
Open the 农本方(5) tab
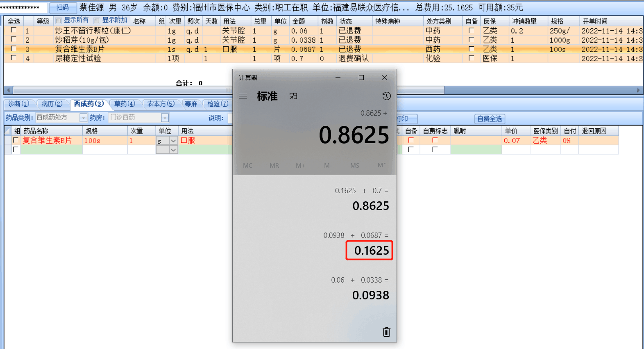(x=161, y=104)
